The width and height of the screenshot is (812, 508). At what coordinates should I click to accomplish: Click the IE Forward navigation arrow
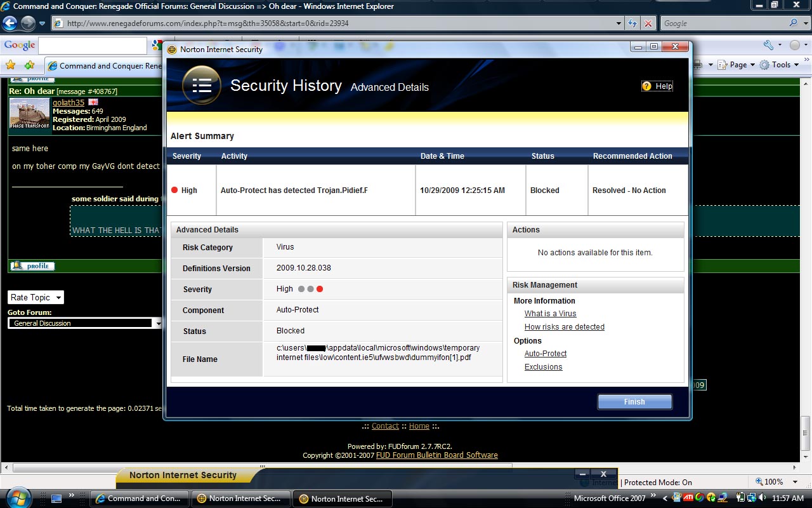28,23
